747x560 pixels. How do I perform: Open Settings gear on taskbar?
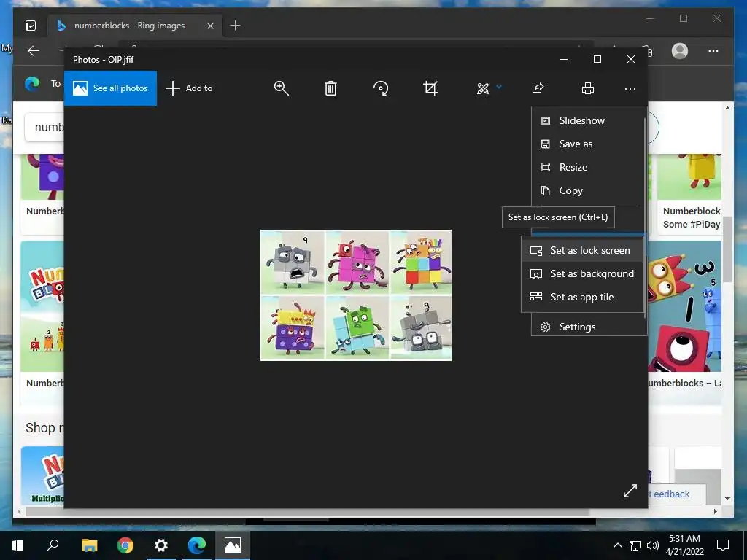click(161, 545)
